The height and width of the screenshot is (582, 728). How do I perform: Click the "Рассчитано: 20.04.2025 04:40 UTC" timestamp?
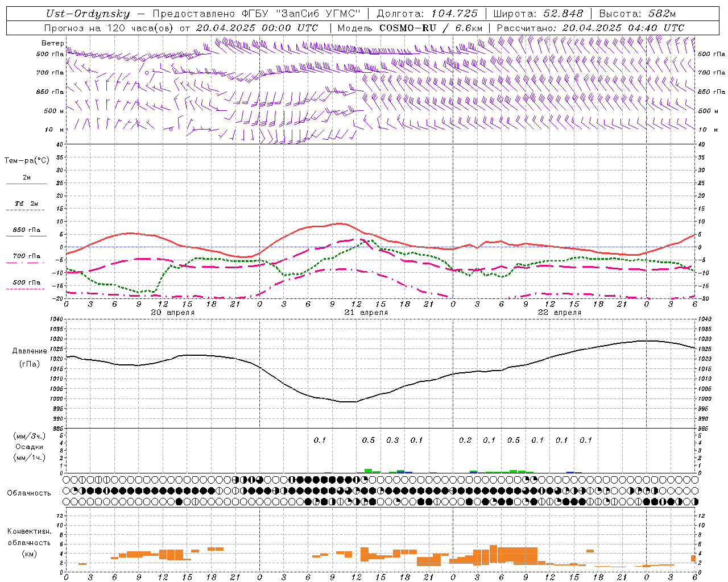(x=590, y=28)
